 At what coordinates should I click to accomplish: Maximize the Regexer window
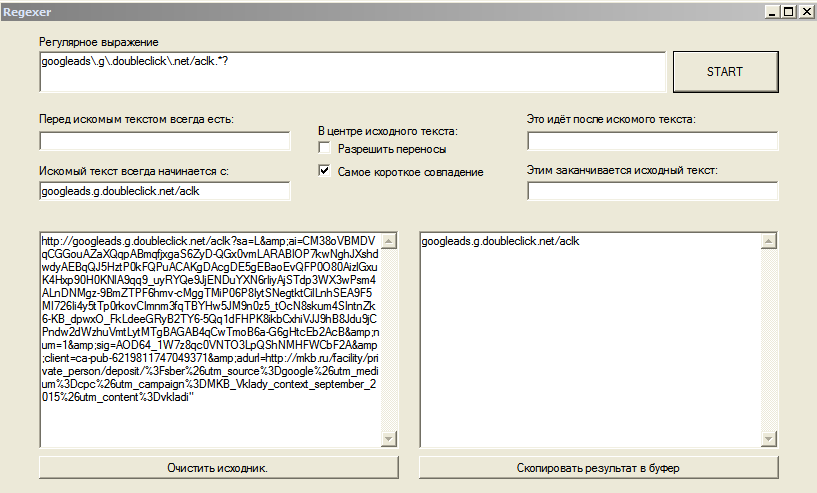(x=788, y=11)
